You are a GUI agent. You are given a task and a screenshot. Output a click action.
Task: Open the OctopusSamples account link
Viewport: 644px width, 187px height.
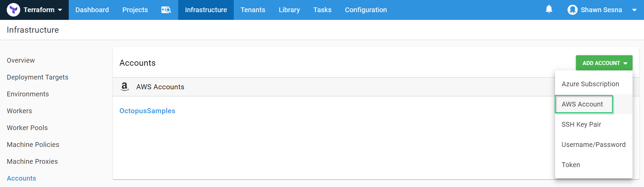(x=147, y=111)
